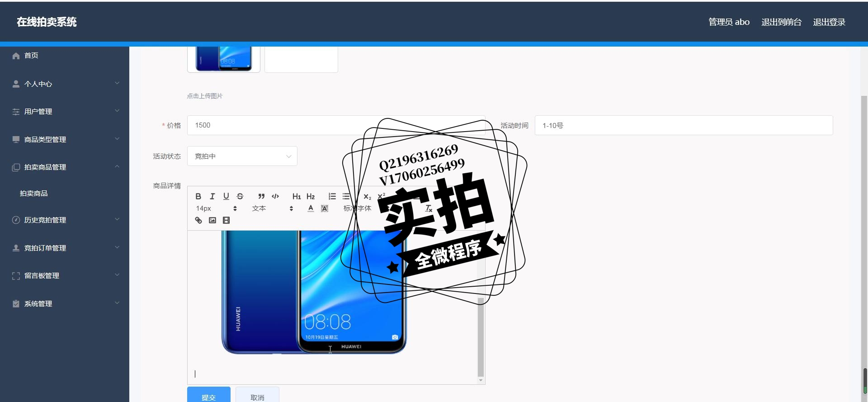
Task: Open the 活动状态 dropdown showing 竞拍中
Action: (x=242, y=156)
